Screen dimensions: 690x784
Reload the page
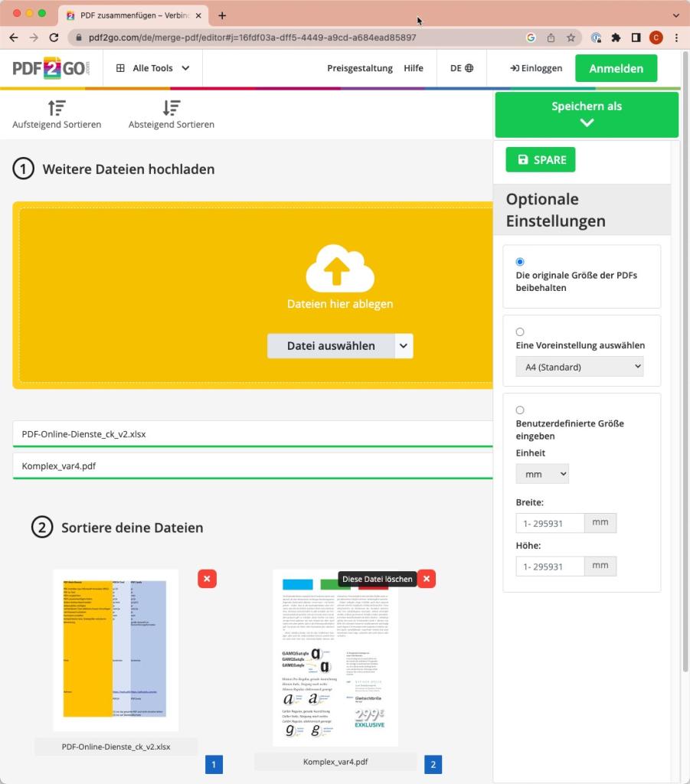coord(54,38)
